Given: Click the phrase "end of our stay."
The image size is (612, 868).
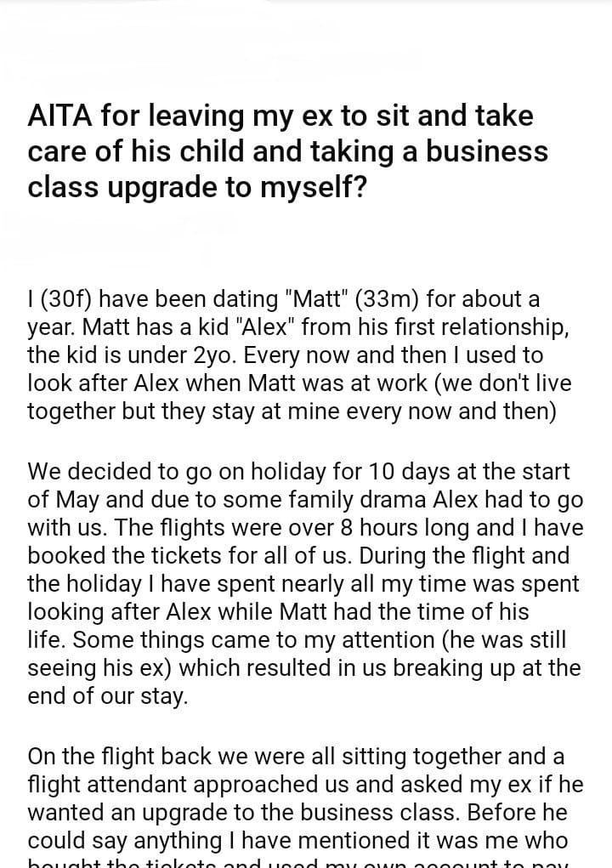Looking at the screenshot, I should tap(107, 698).
